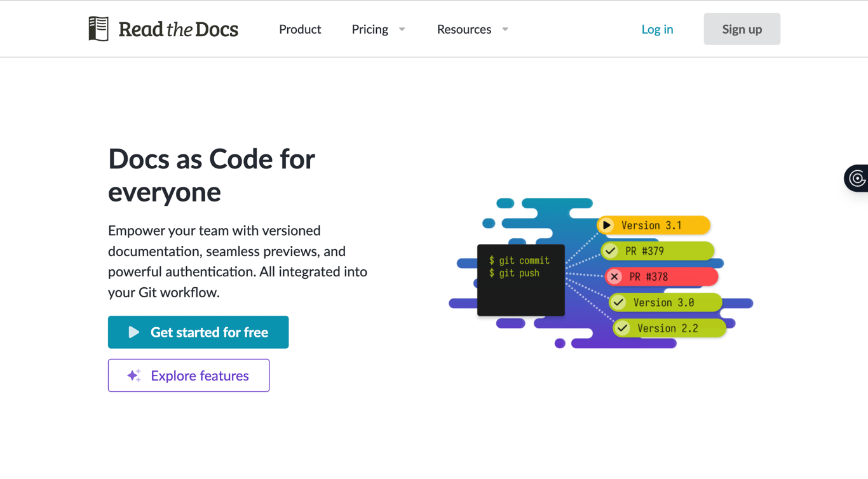Screen dimensions: 868x479
Task: Click the Read the Docs book logo icon
Action: click(x=98, y=29)
